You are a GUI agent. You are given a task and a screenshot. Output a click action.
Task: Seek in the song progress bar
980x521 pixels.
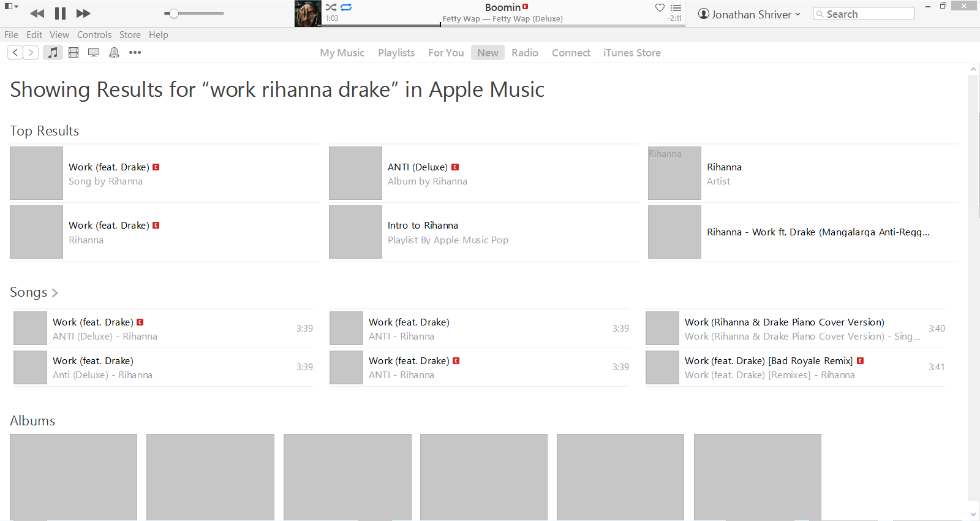(503, 26)
